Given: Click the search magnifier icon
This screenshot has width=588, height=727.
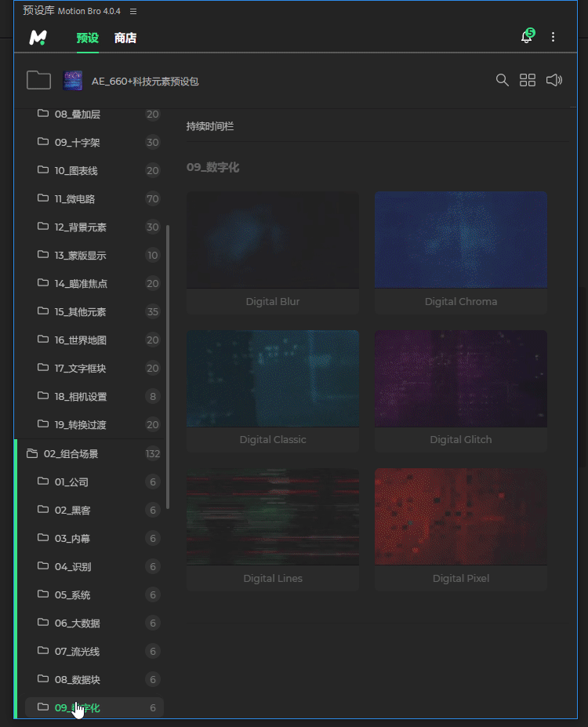Looking at the screenshot, I should click(502, 80).
